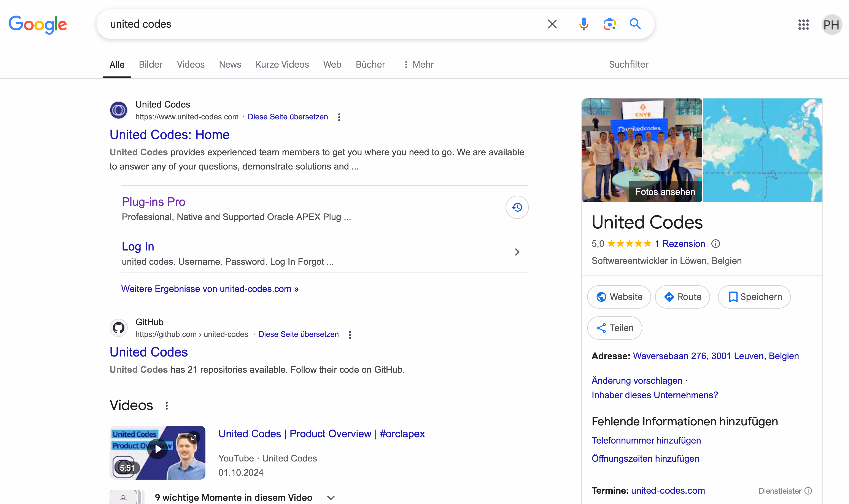Screen dimensions: 849x504
Task: Click the history icon beside Plug-ins Pro
Action: [x=517, y=207]
